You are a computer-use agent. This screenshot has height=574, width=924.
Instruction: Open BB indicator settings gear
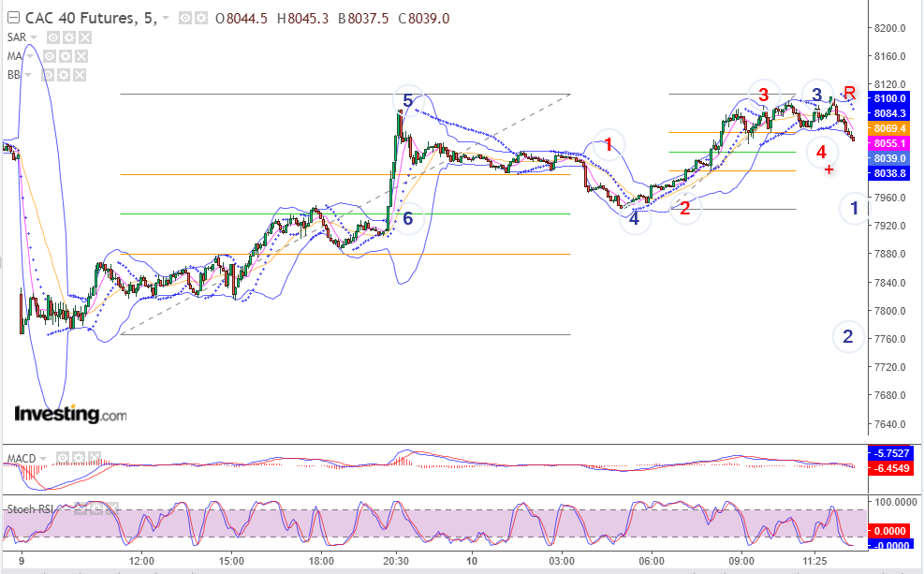(x=64, y=76)
